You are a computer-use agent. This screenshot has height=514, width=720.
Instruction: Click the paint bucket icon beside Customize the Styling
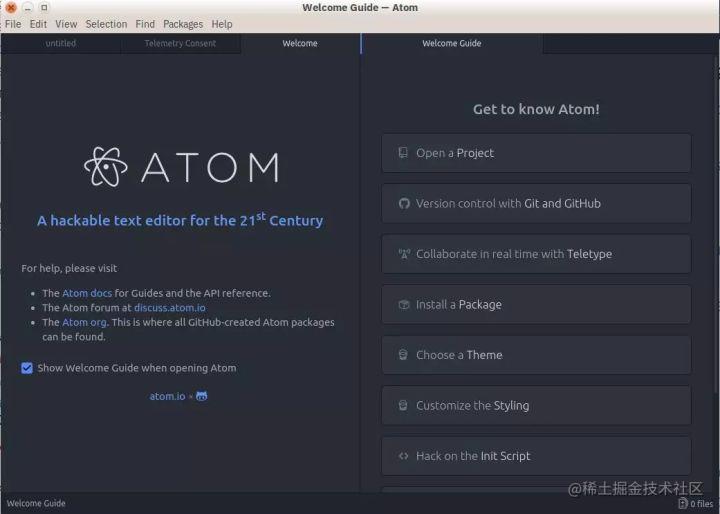point(403,405)
